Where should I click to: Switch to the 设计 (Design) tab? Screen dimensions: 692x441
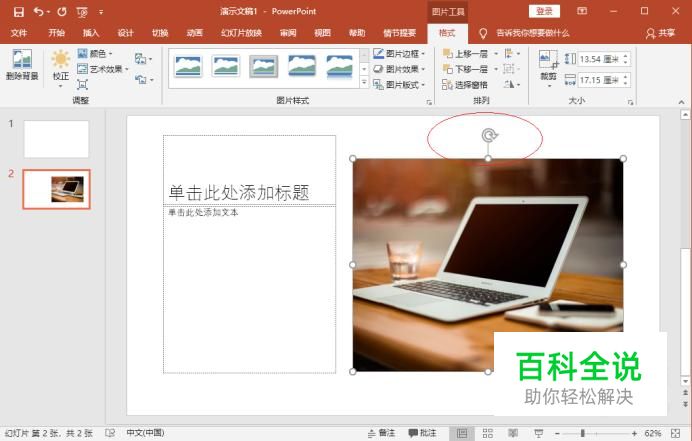(x=125, y=33)
